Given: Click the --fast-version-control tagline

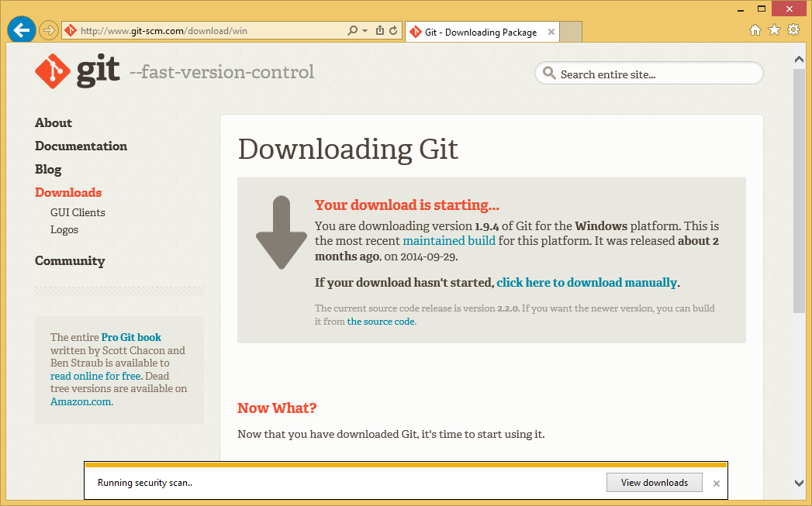Looking at the screenshot, I should click(x=222, y=72).
